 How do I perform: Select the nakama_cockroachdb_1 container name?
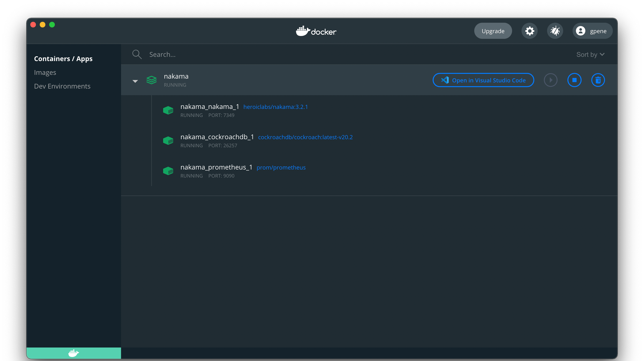click(217, 137)
